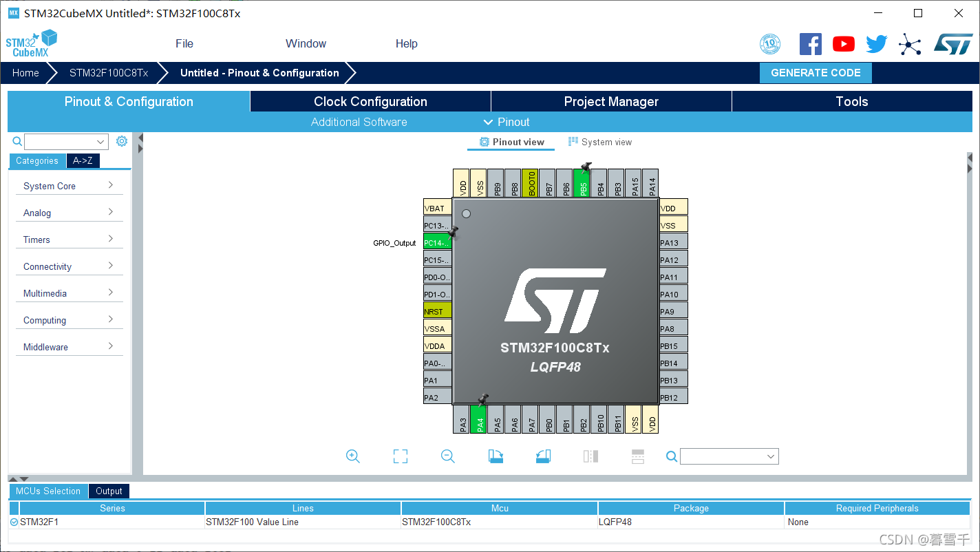Click the BOOT0 pin on chip
Viewport: 980px width, 552px height.
pos(530,183)
